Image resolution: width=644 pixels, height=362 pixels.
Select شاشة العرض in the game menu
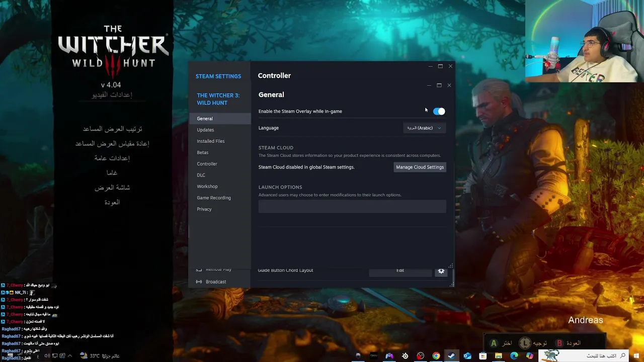pyautogui.click(x=112, y=187)
